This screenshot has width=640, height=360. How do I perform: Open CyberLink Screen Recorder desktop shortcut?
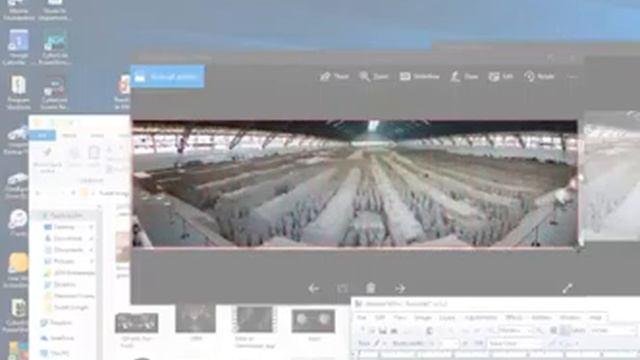coord(54,93)
